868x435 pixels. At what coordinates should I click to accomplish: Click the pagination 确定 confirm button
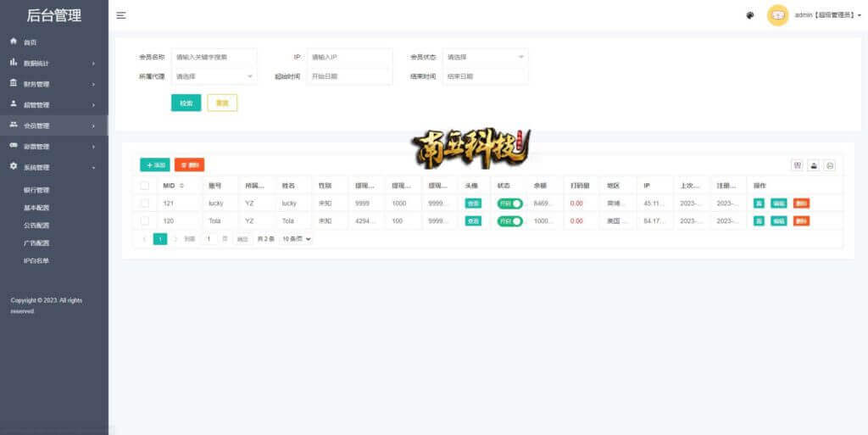[242, 239]
